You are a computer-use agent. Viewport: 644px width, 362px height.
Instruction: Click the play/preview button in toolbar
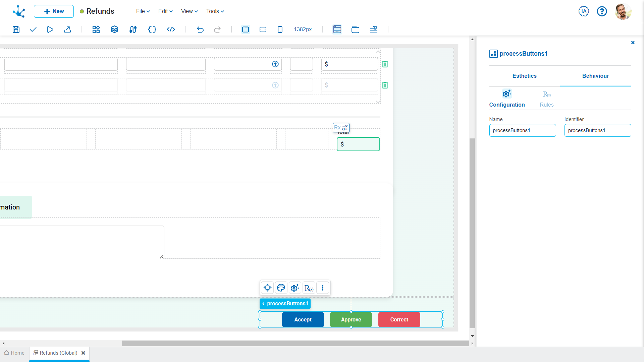tap(50, 29)
